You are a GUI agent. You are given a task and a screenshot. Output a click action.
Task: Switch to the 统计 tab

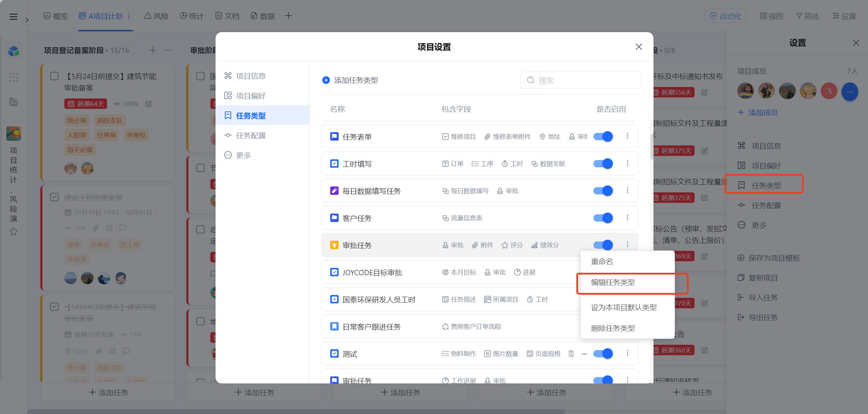click(192, 16)
